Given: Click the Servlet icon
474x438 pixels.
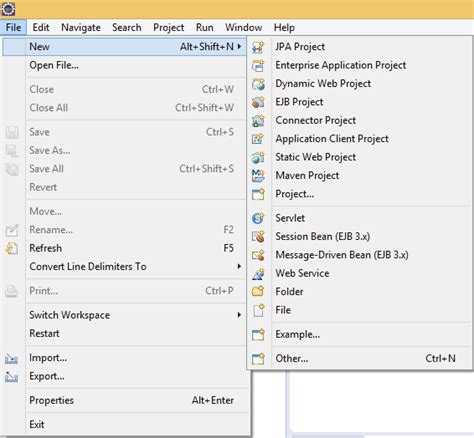Looking at the screenshot, I should [258, 218].
